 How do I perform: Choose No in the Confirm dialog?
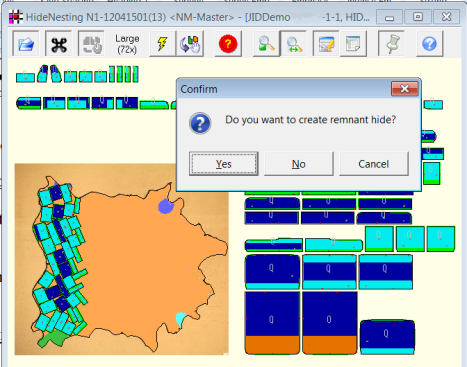(299, 164)
